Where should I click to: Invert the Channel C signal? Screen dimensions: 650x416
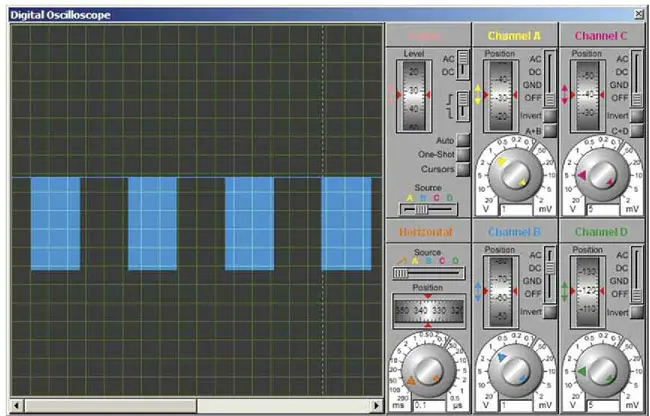[x=636, y=115]
